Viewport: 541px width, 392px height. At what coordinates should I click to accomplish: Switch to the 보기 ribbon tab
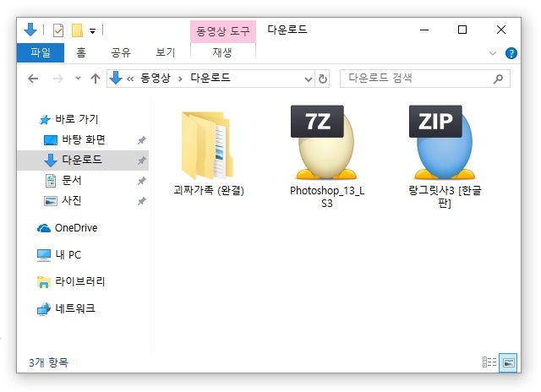[x=166, y=52]
